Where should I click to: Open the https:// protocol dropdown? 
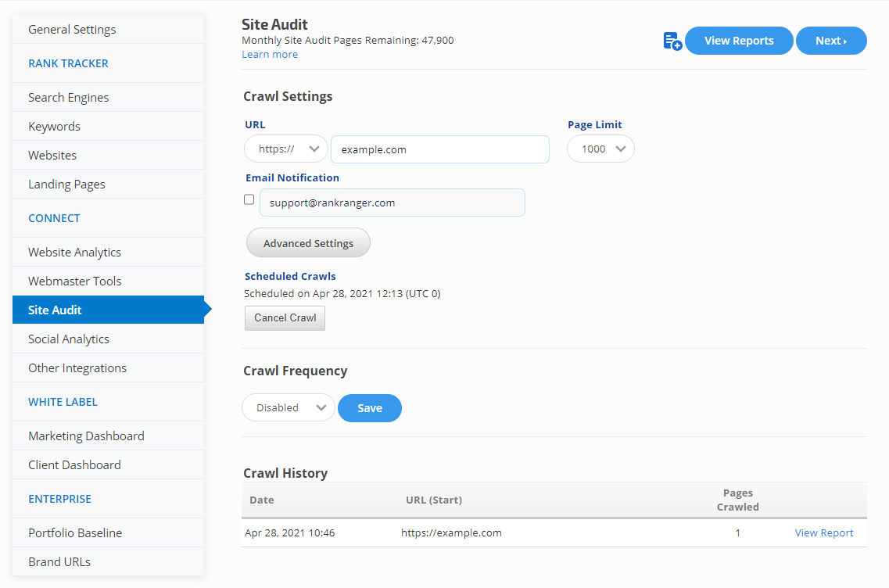(285, 149)
